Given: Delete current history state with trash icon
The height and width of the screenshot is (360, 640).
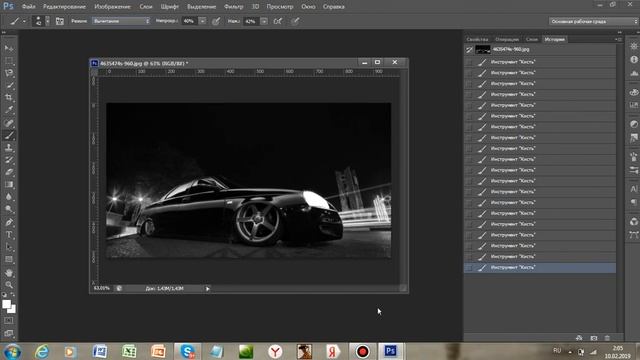Looking at the screenshot, I should 607,338.
